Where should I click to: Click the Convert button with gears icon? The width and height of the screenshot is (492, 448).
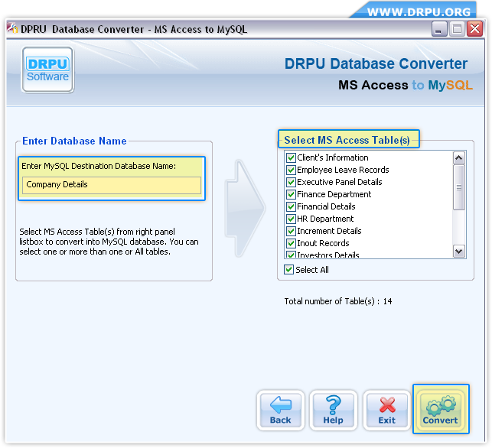tap(441, 410)
